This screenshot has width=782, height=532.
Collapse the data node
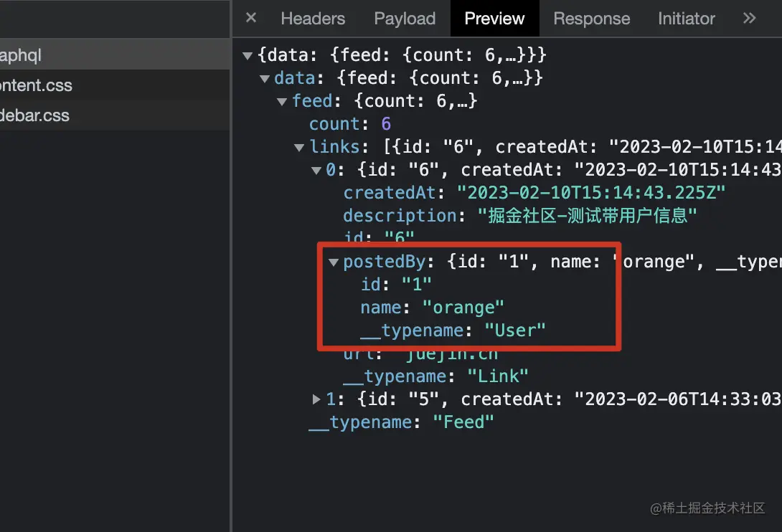[x=265, y=78]
